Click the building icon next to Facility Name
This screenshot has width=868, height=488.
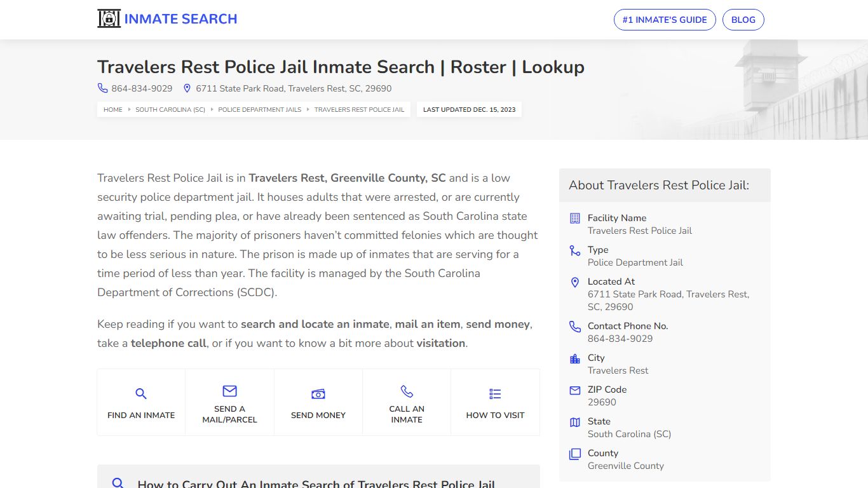click(575, 218)
